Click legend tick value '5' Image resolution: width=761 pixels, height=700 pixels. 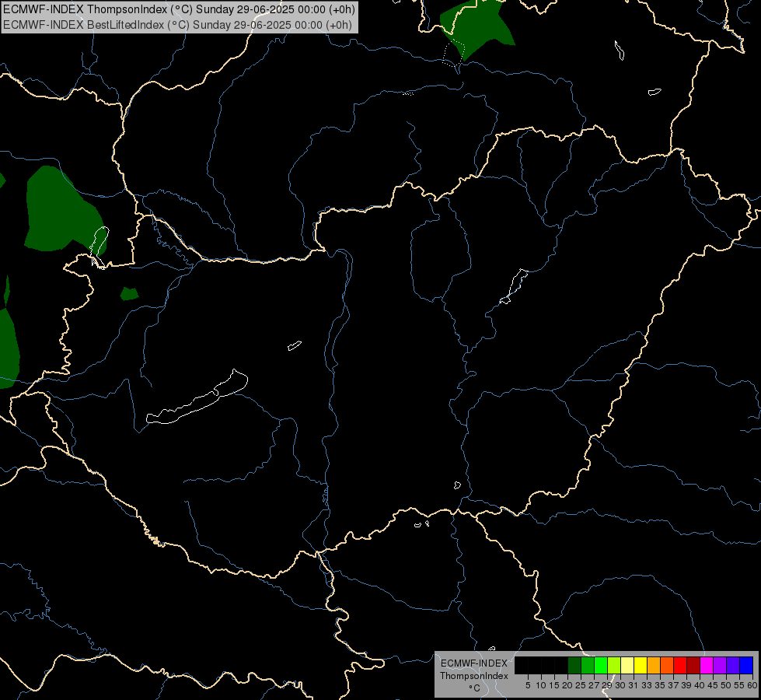528,685
